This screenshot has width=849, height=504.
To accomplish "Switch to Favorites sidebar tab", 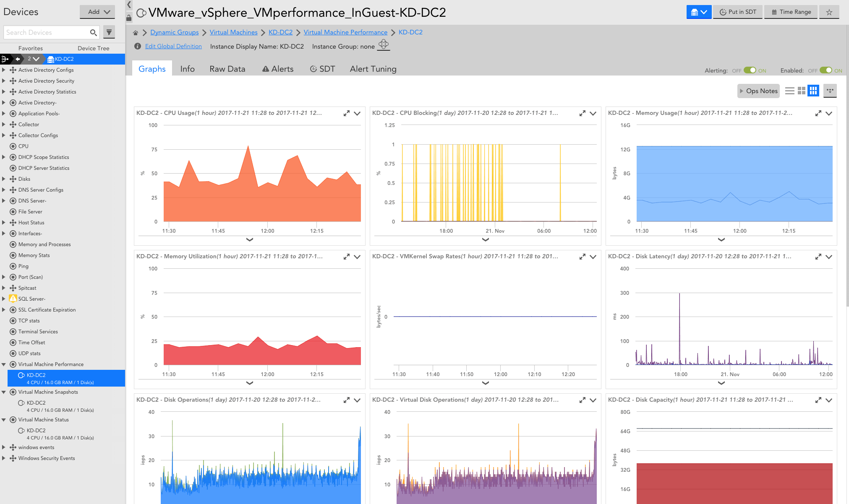I will pyautogui.click(x=31, y=48).
